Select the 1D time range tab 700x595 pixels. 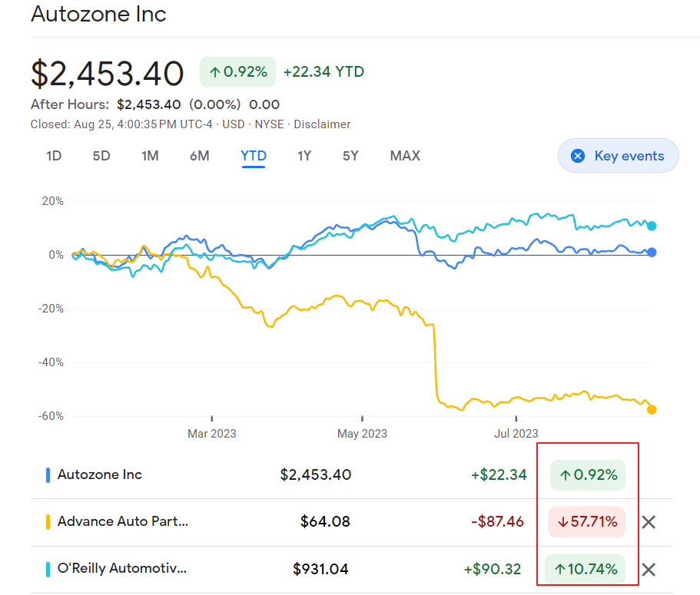(54, 156)
